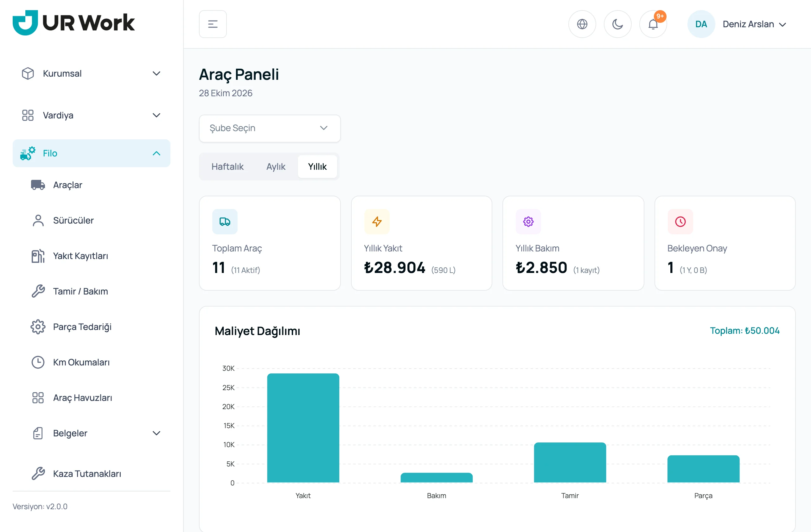Switch to the Haftalık tab
This screenshot has height=532, width=811.
[x=227, y=167]
